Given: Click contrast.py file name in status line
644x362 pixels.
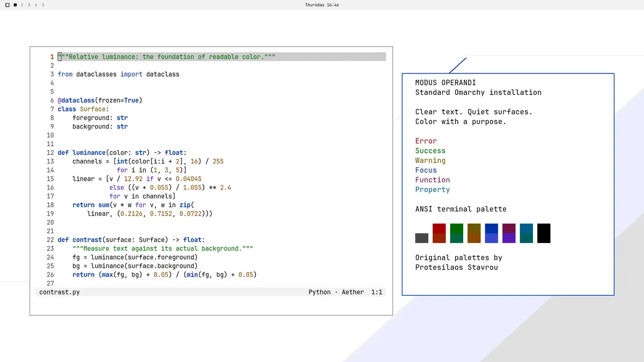Looking at the screenshot, I should 60,292.
